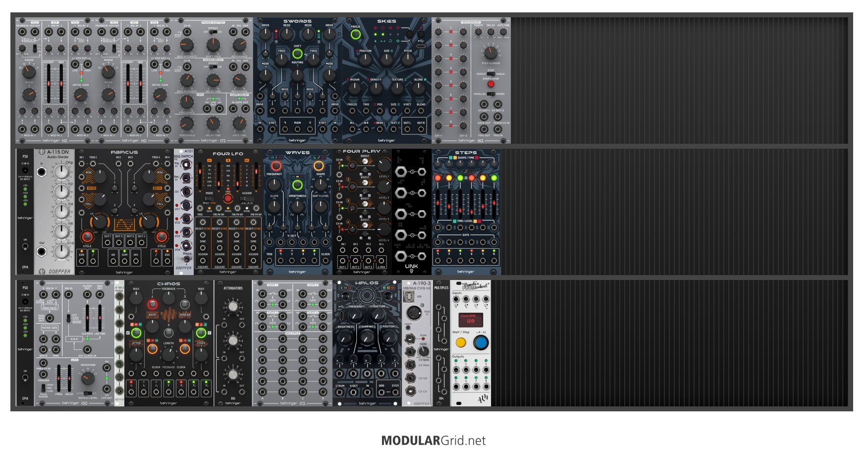The width and height of the screenshot is (868, 451).
Task: Click the LEVEL 4 knob on Four Play
Action: pyautogui.click(x=384, y=229)
